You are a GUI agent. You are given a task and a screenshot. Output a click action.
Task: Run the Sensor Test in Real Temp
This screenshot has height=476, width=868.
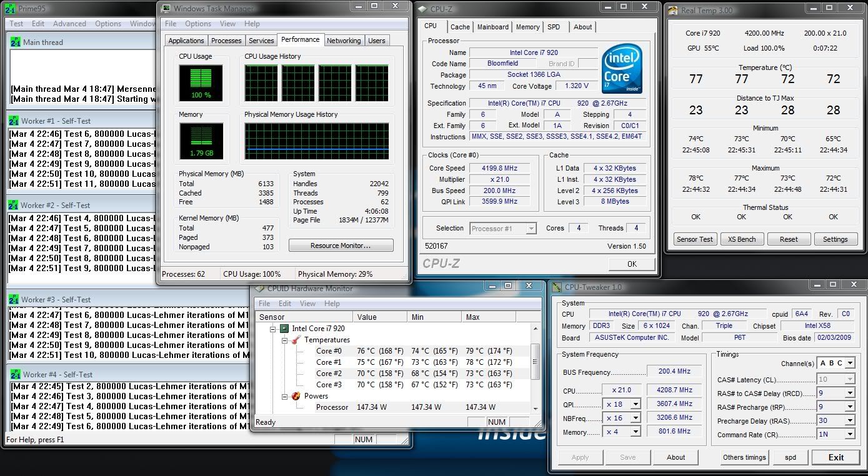694,239
